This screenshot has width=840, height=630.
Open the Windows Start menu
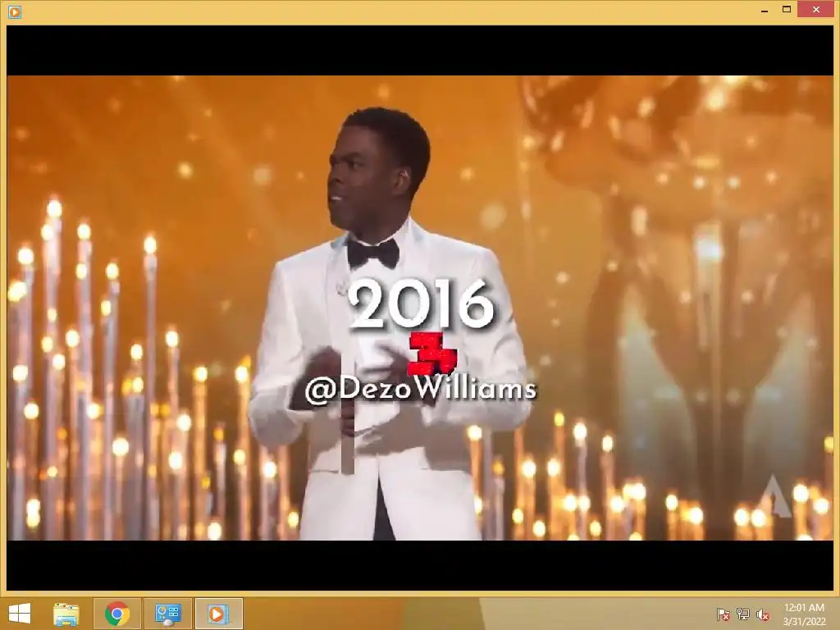20,614
